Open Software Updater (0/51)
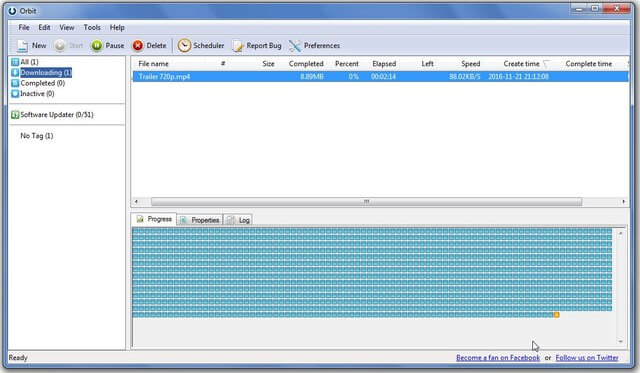The height and width of the screenshot is (373, 640). click(57, 115)
